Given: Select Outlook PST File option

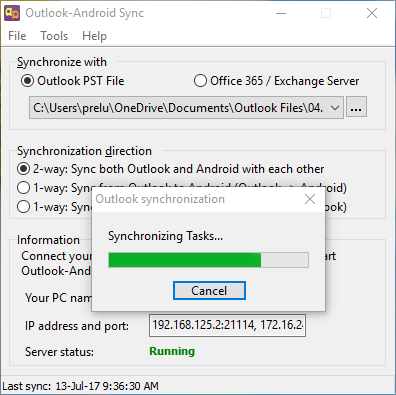Looking at the screenshot, I should [x=27, y=81].
